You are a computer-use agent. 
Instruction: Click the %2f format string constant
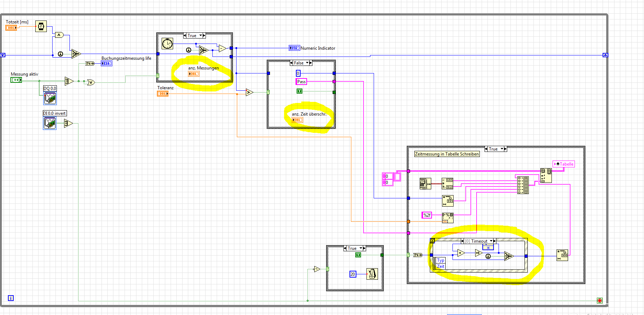coord(427,215)
